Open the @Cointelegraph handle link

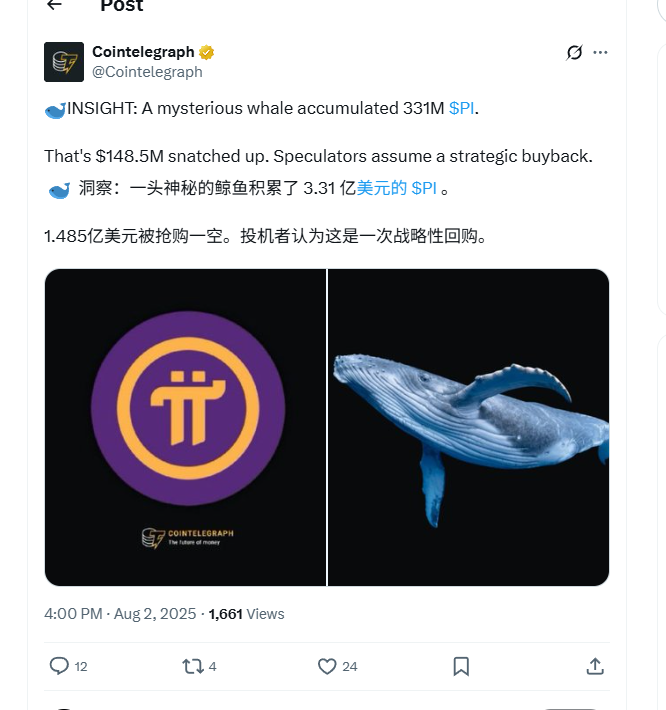(x=147, y=72)
